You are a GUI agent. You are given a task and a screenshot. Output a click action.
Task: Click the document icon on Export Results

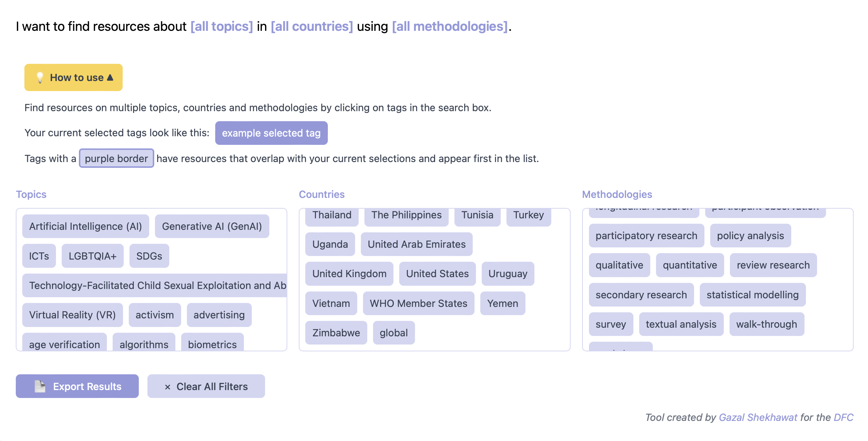point(39,386)
